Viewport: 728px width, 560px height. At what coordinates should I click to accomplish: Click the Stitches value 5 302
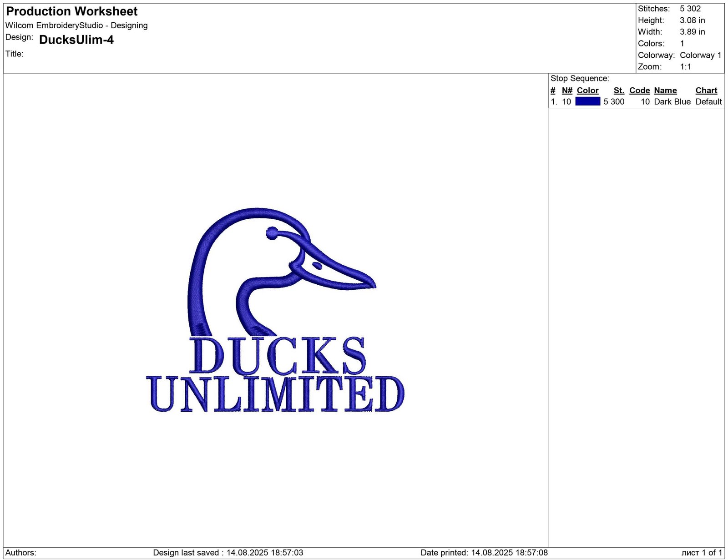(x=690, y=9)
